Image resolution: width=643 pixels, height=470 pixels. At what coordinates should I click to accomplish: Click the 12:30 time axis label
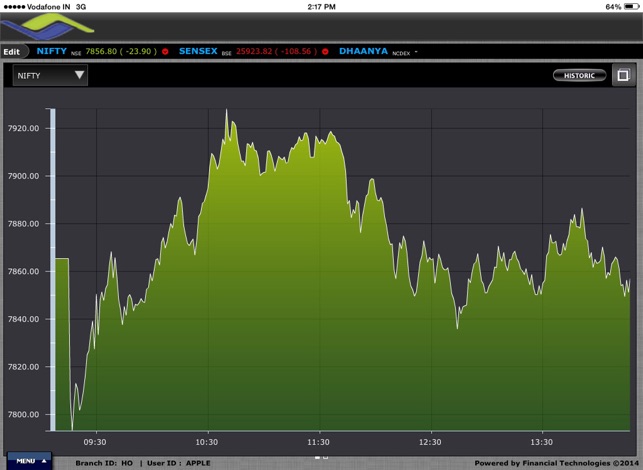[x=430, y=442]
